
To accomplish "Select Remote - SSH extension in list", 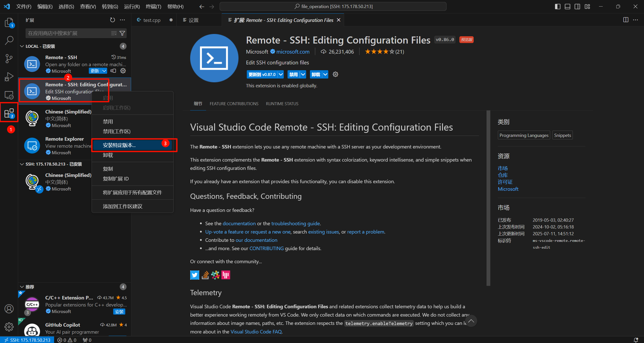I will pos(75,64).
